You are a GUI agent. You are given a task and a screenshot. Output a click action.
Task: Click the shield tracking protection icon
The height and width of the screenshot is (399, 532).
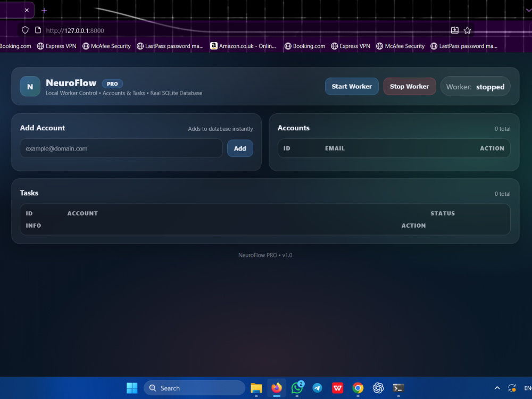pos(25,30)
